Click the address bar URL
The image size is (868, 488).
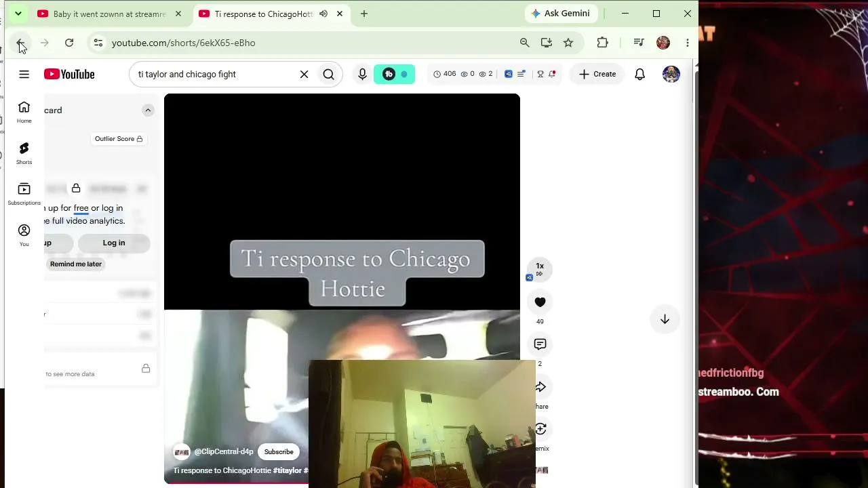click(184, 43)
